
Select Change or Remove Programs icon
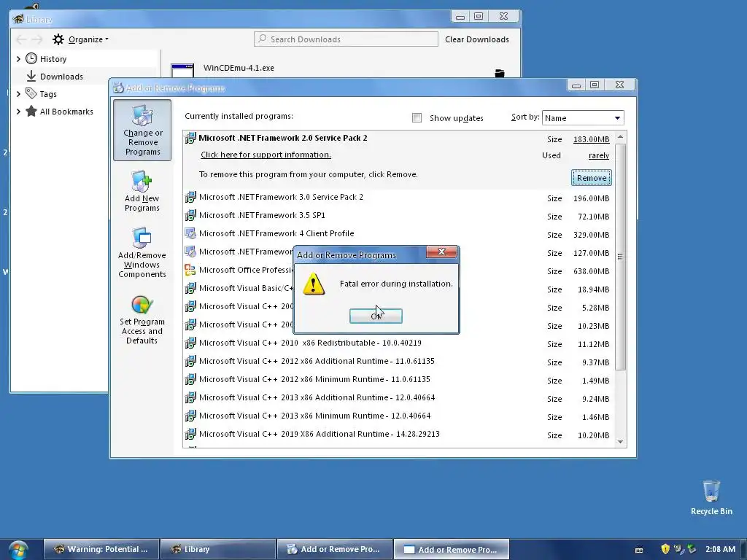(x=142, y=130)
